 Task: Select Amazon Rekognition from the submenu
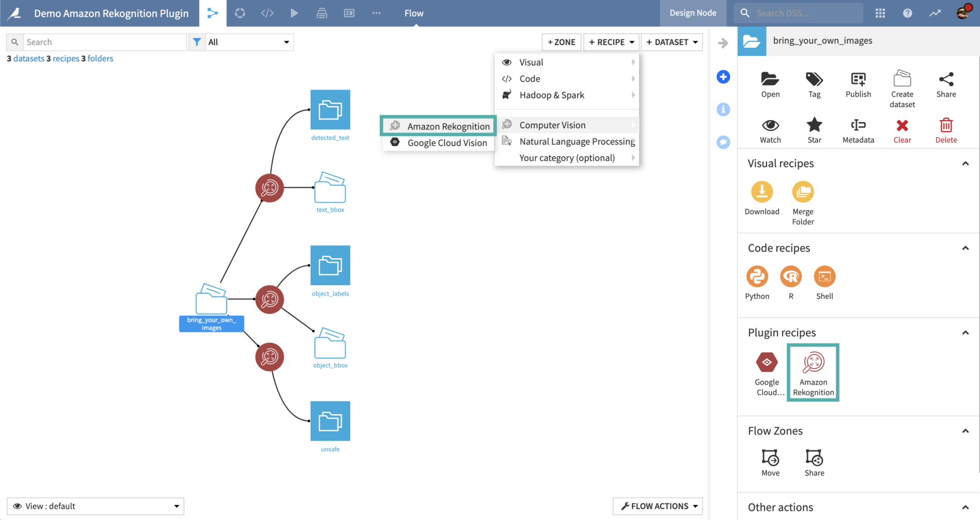(448, 126)
